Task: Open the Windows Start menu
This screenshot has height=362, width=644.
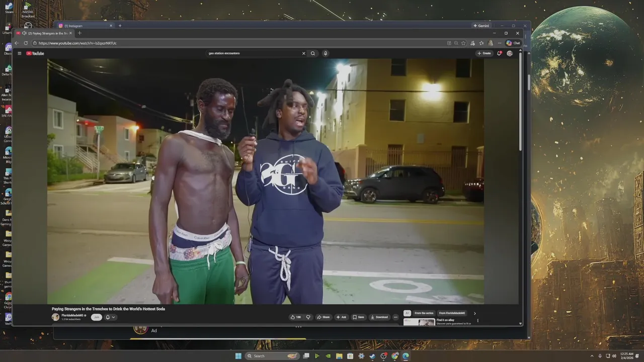Action: pos(238,356)
